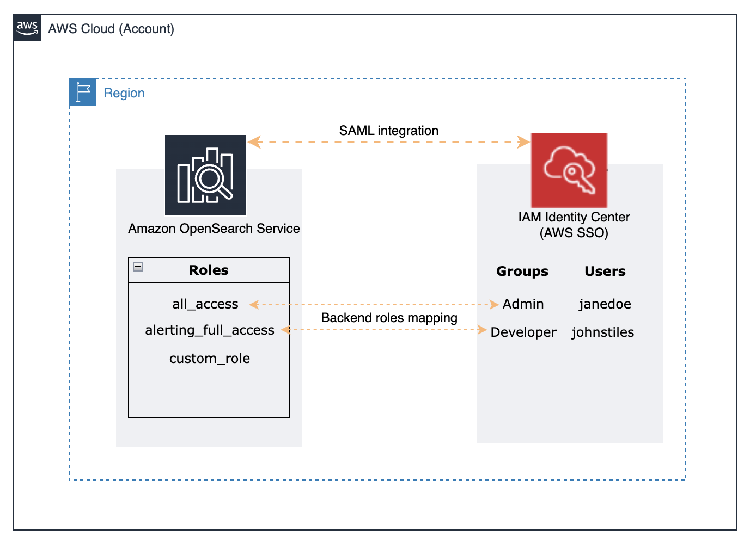Click the Amazon OpenSearch Service icon

(205, 175)
